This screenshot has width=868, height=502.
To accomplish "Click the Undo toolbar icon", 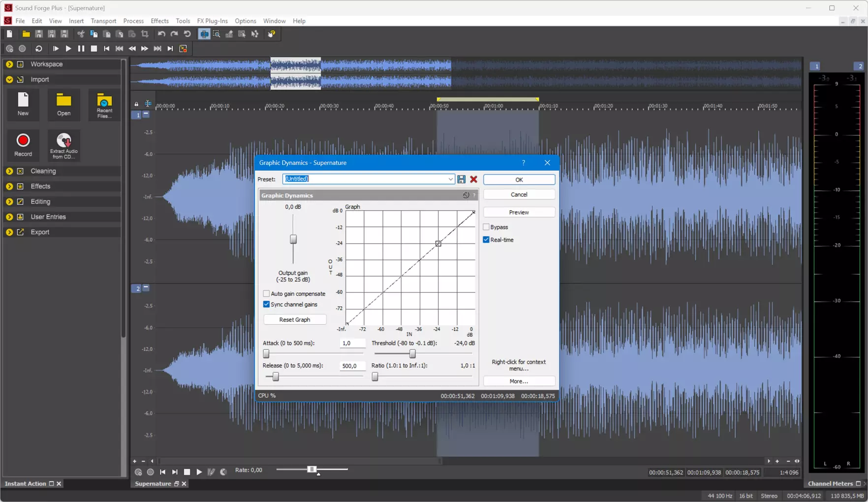I will 161,34.
